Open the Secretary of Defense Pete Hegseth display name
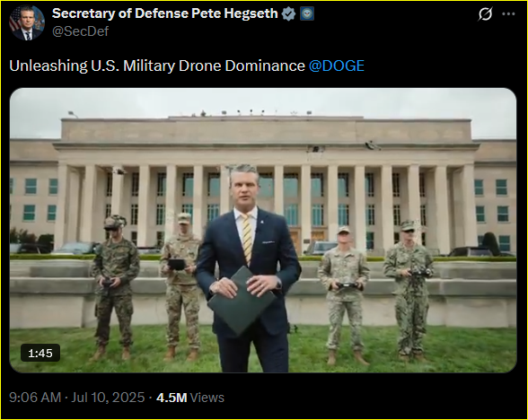 point(164,13)
